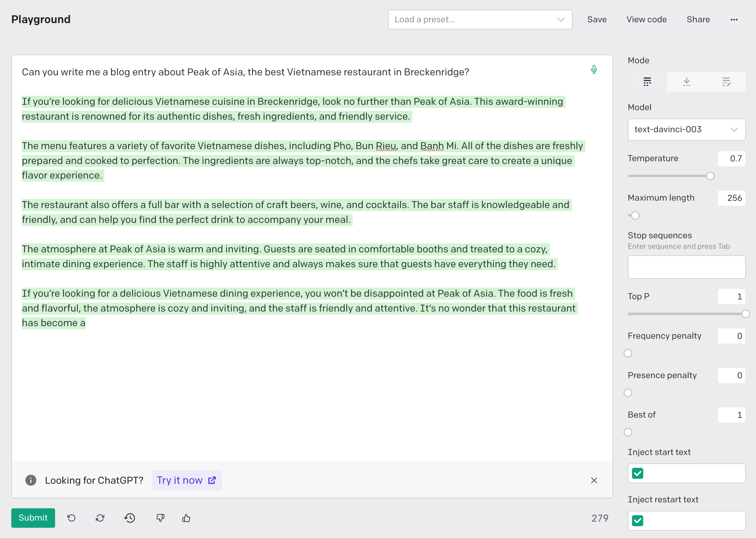Open the three-dots more options menu
This screenshot has width=756, height=538.
tap(734, 19)
